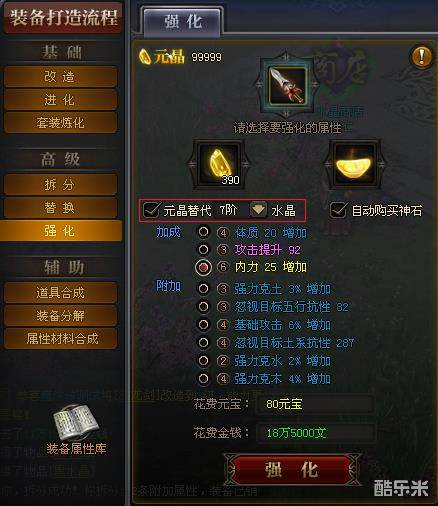Open 改造 in the left menu
Viewport: 438px width, 506px height.
coord(60,77)
